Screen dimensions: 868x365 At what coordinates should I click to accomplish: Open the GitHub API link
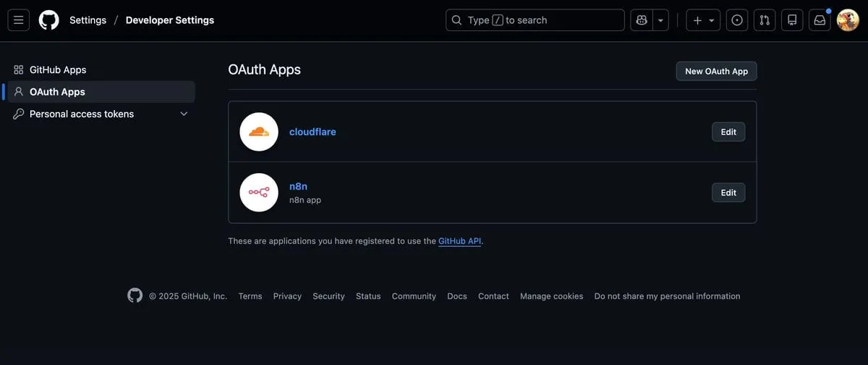[x=459, y=241]
